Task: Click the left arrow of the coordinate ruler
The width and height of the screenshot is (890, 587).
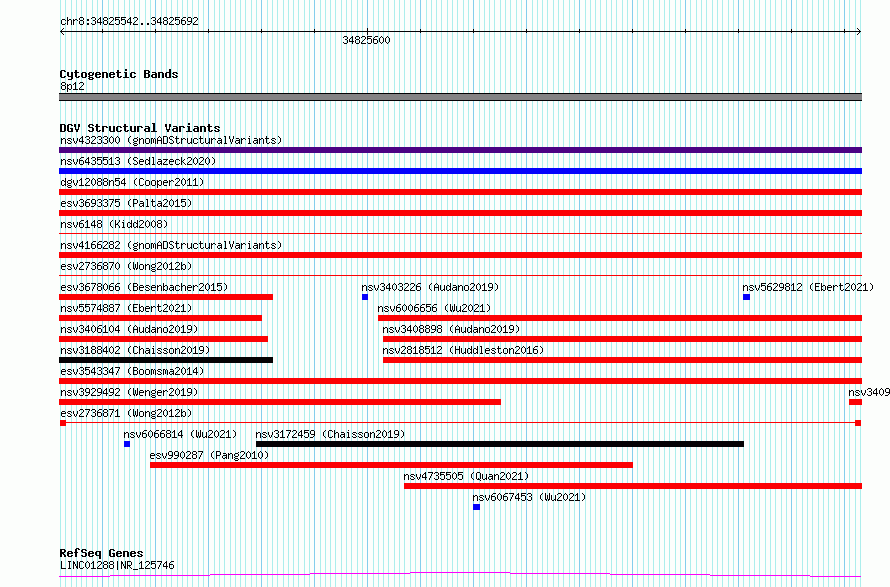Action: click(x=62, y=32)
